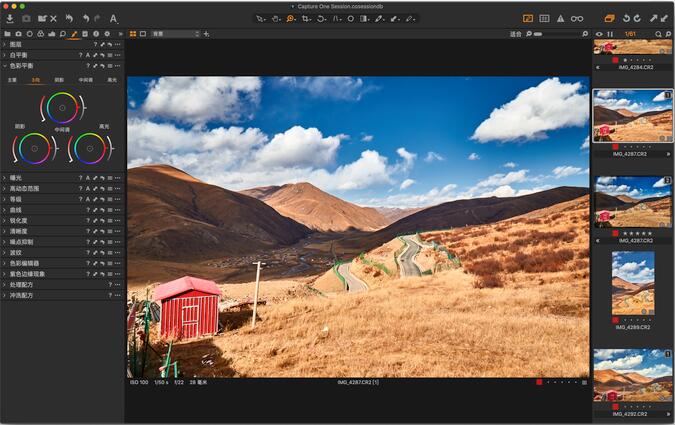Click the camera Capture icon in top toolbar
This screenshot has height=425, width=675.
click(x=26, y=19)
